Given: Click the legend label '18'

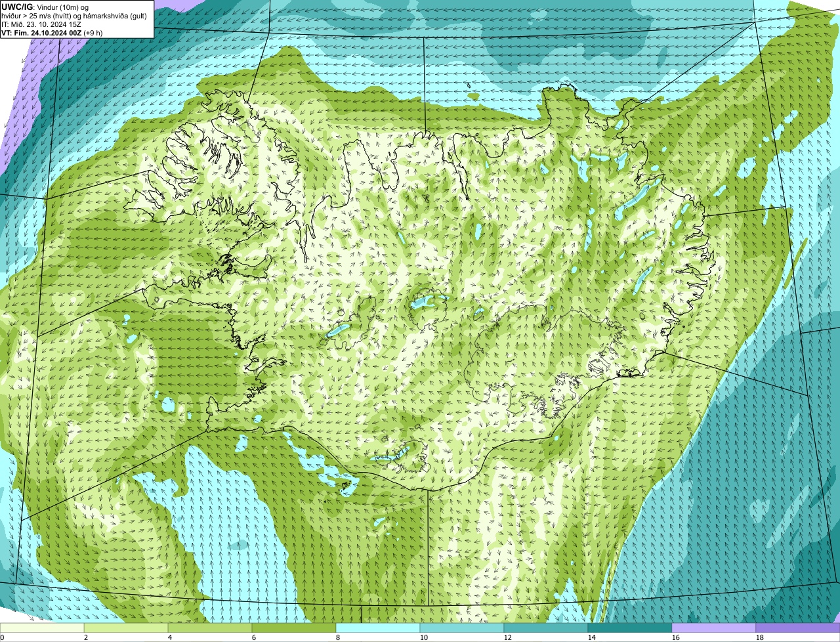Looking at the screenshot, I should point(760,637).
